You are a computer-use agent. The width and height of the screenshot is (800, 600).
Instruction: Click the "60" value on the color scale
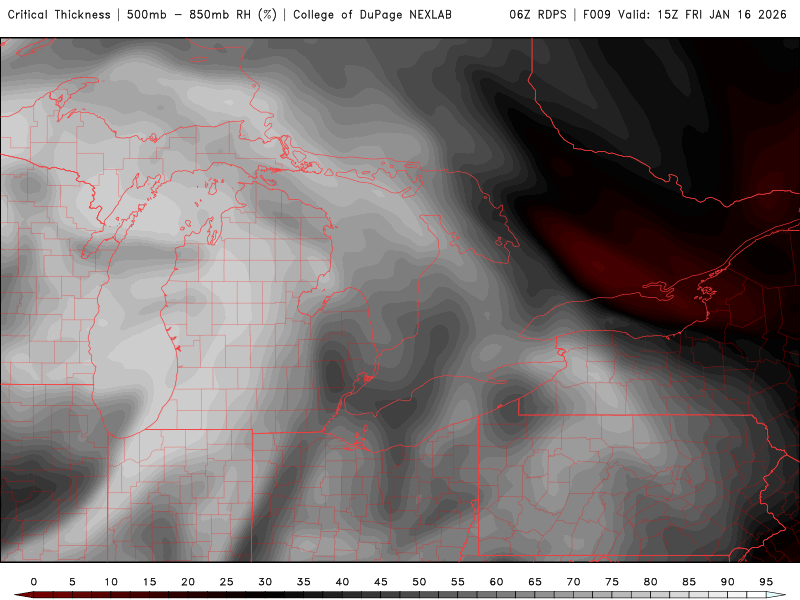496,582
